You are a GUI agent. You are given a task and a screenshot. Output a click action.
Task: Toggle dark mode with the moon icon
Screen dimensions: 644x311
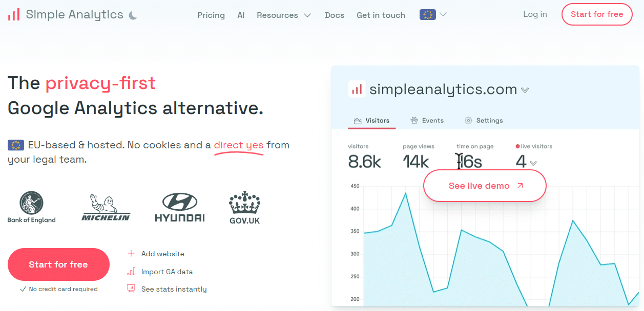[133, 15]
